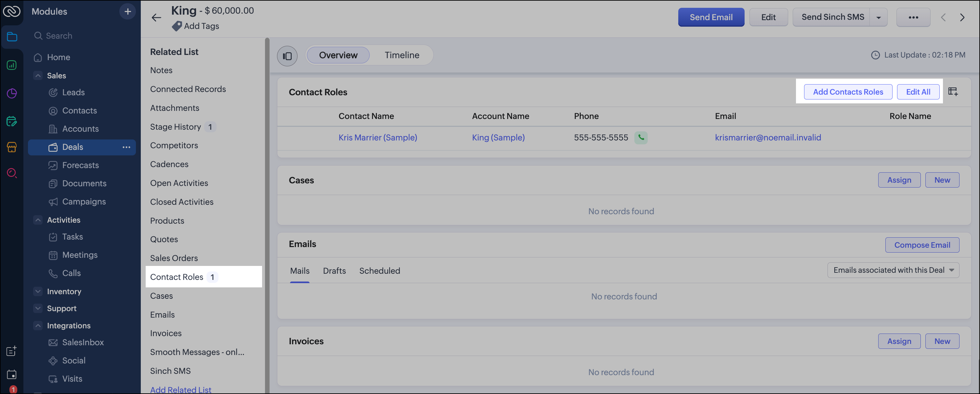Expand the Inventory section

click(38, 291)
